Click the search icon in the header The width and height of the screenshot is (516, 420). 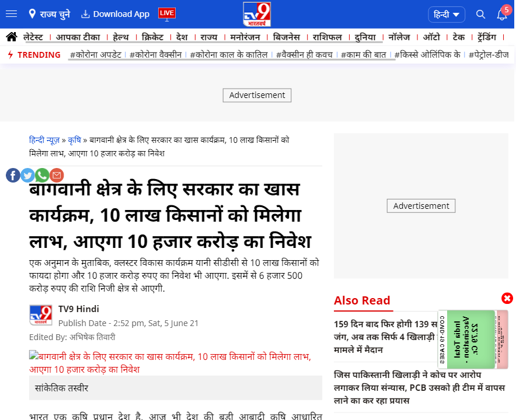tap(480, 14)
